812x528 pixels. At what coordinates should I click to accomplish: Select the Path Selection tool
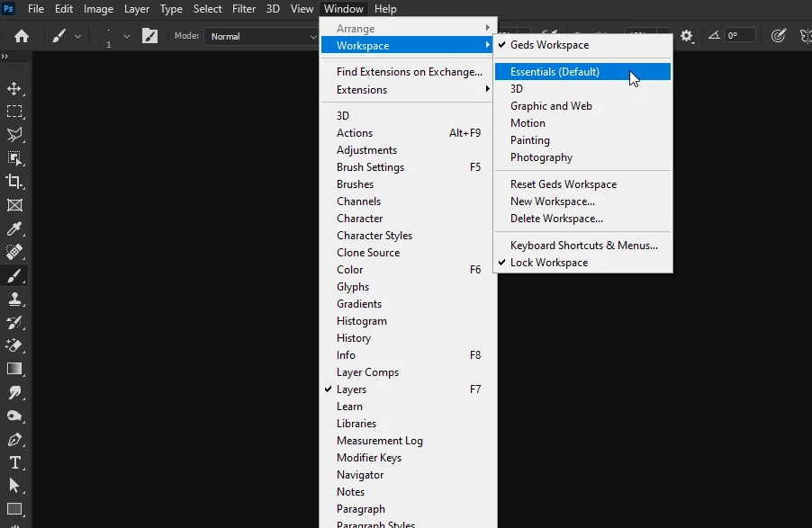[14, 486]
